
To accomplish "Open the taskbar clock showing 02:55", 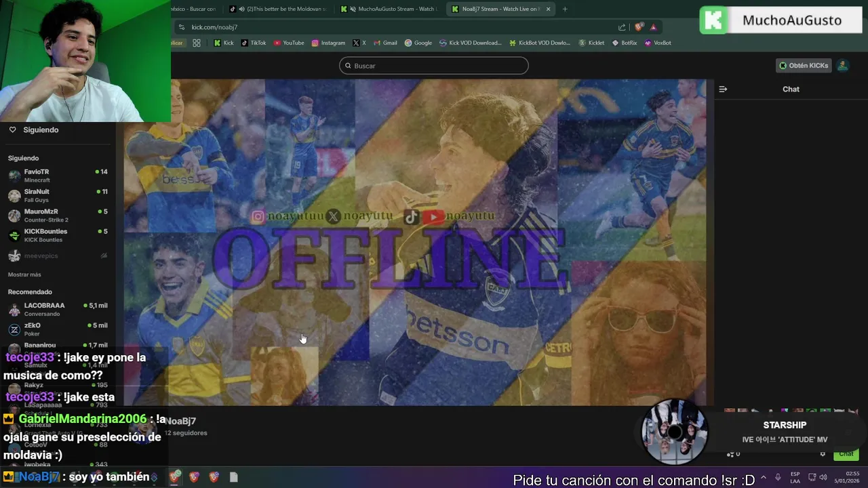I will tap(847, 477).
